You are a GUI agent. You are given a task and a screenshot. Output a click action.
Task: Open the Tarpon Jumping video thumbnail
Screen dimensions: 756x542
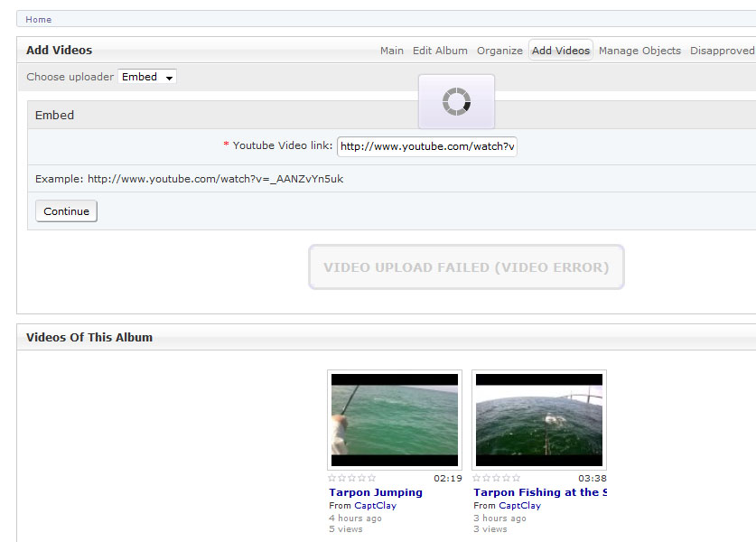tap(395, 420)
